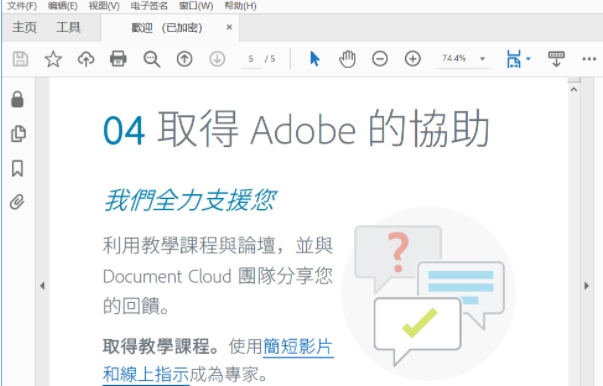Image resolution: width=603 pixels, height=386 pixels.
Task: Upload file to cloud icon
Action: [86, 59]
